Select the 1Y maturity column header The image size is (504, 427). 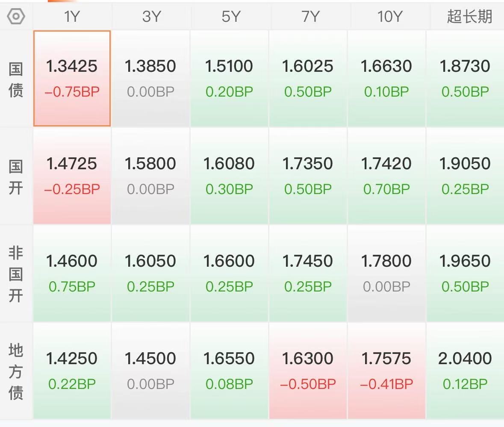(72, 16)
